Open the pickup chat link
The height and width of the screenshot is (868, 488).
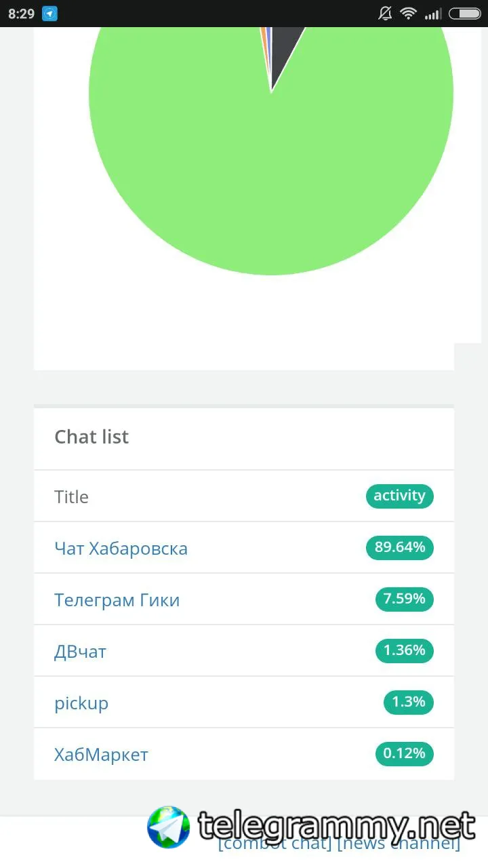81,703
